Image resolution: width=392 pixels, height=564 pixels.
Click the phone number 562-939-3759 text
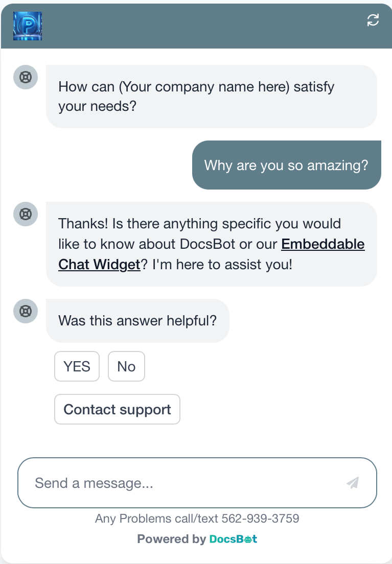(x=260, y=519)
